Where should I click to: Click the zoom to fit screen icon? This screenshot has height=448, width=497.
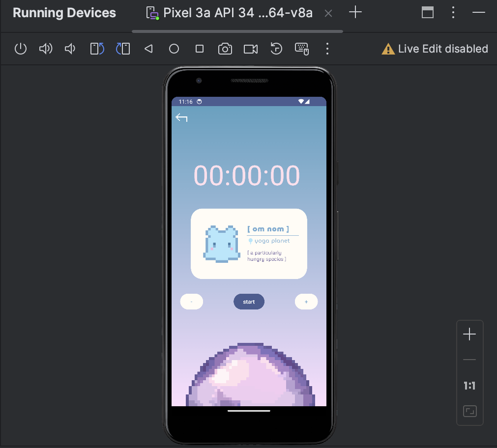tap(470, 411)
